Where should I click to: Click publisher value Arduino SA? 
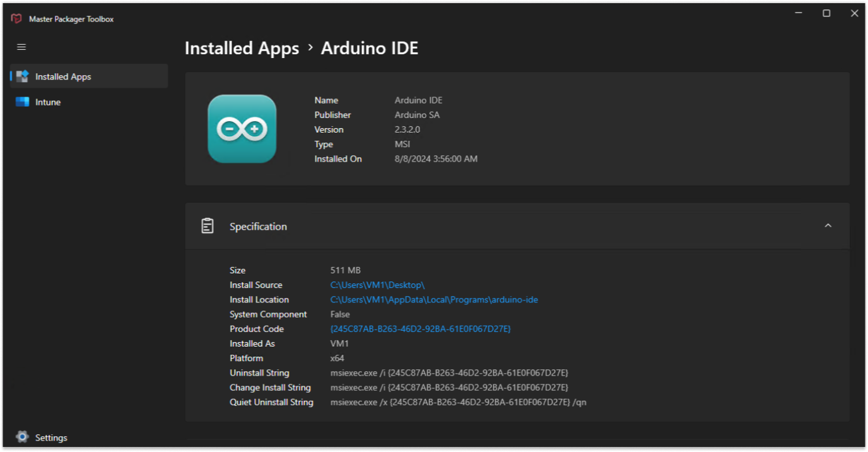[417, 115]
